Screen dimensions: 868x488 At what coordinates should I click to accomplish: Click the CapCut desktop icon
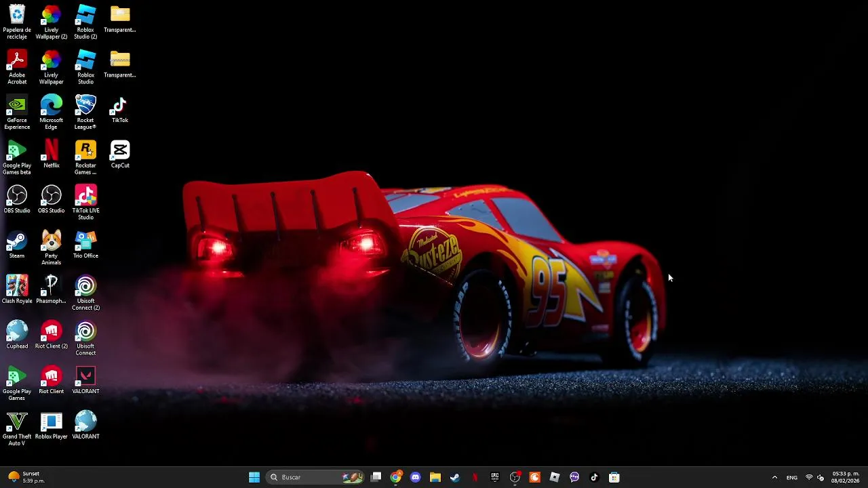[120, 155]
